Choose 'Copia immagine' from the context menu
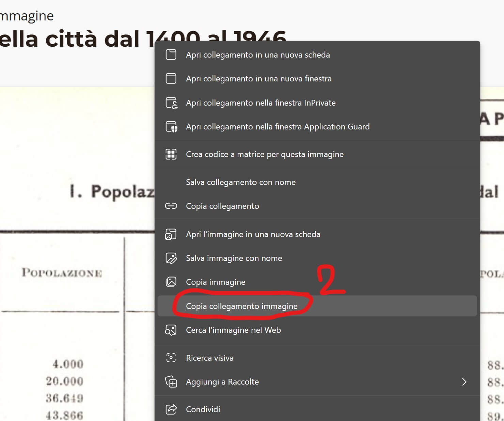 tap(215, 282)
